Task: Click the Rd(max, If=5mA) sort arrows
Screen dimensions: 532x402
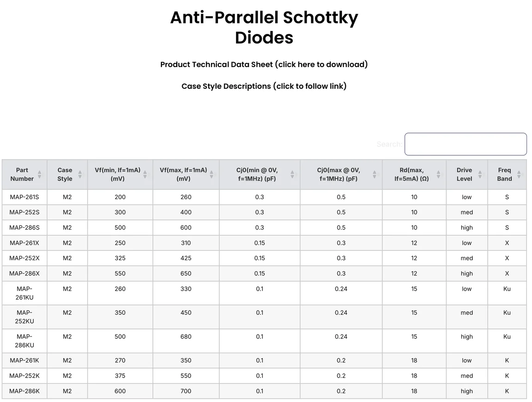Action: [x=439, y=174]
